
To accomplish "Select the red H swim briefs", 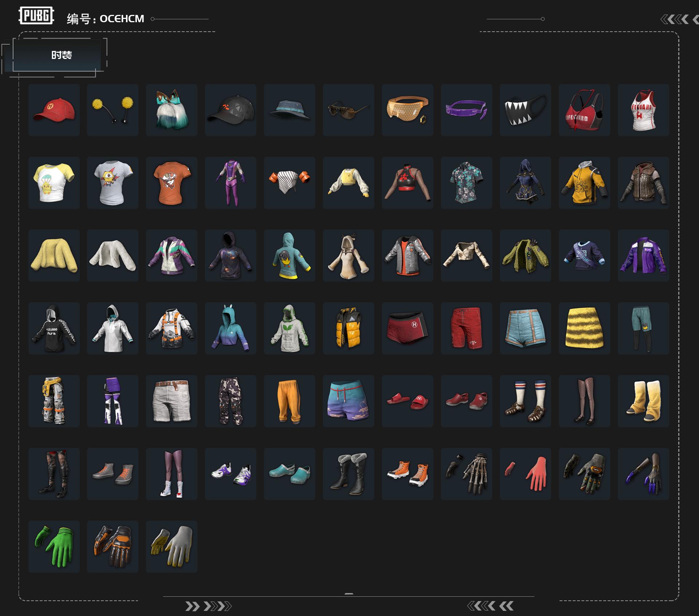I will [407, 328].
